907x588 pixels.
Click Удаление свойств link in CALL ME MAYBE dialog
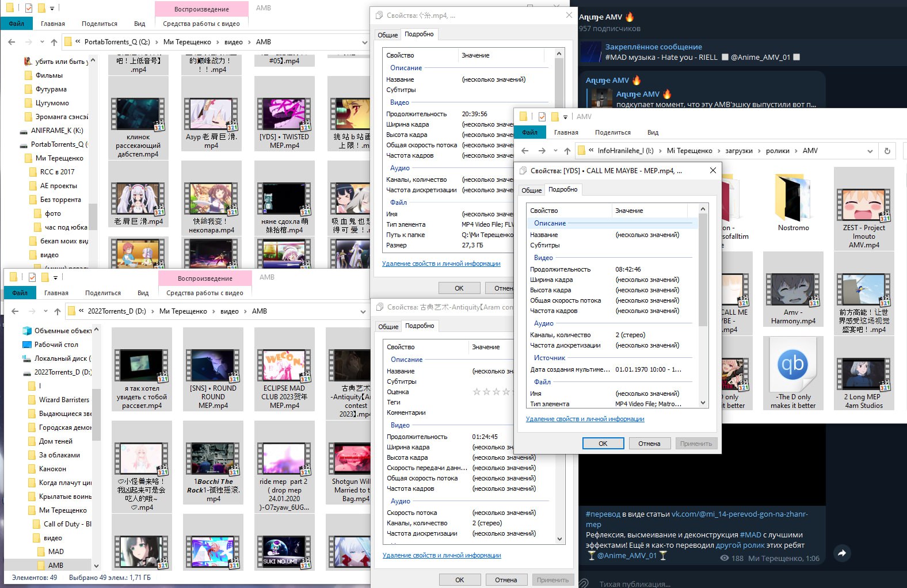(x=585, y=419)
